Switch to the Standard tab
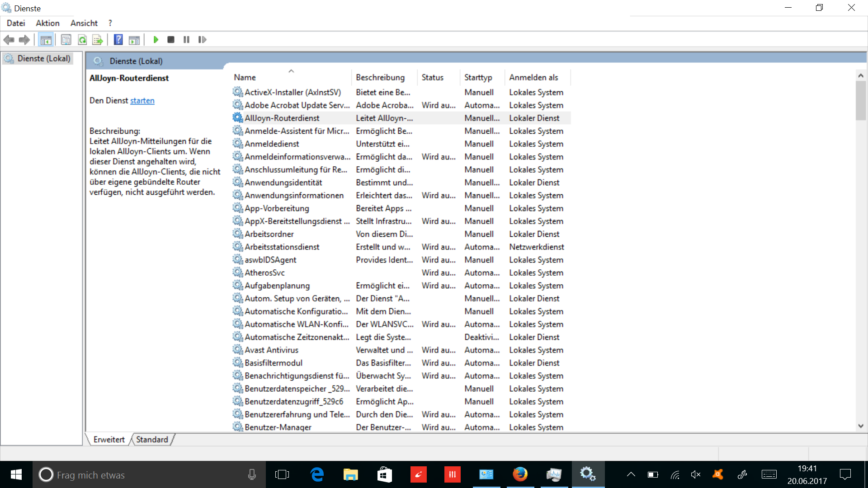Screen dimensions: 868x488 tap(152, 439)
